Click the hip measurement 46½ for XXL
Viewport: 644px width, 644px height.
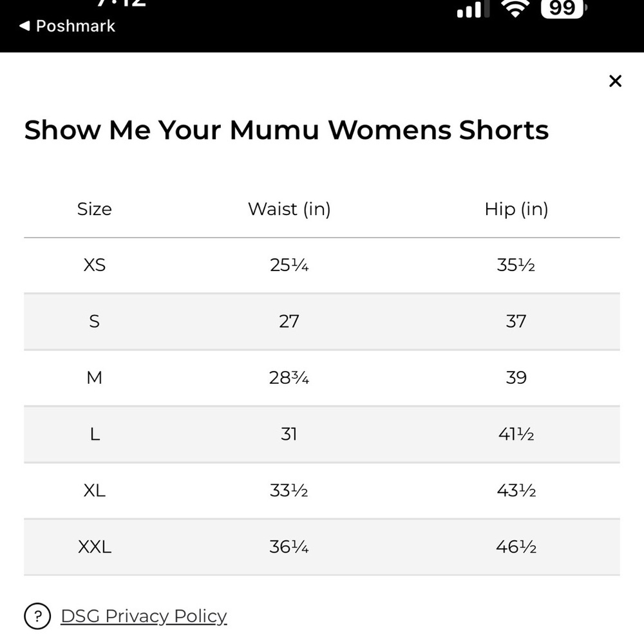(516, 547)
